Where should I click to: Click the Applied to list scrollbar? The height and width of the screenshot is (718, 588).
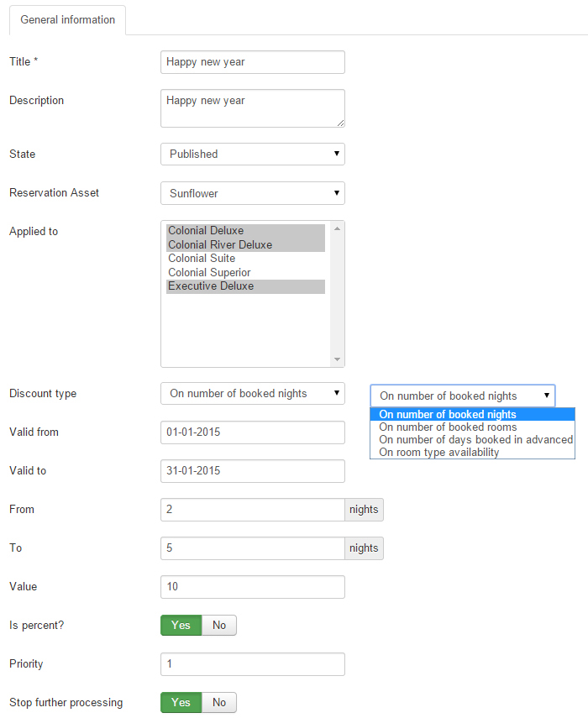tap(339, 294)
